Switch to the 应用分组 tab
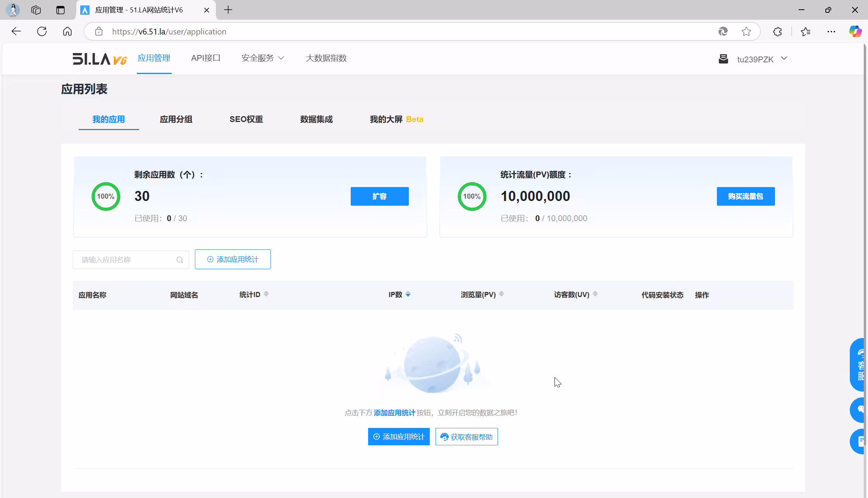This screenshot has height=498, width=868. [x=176, y=119]
